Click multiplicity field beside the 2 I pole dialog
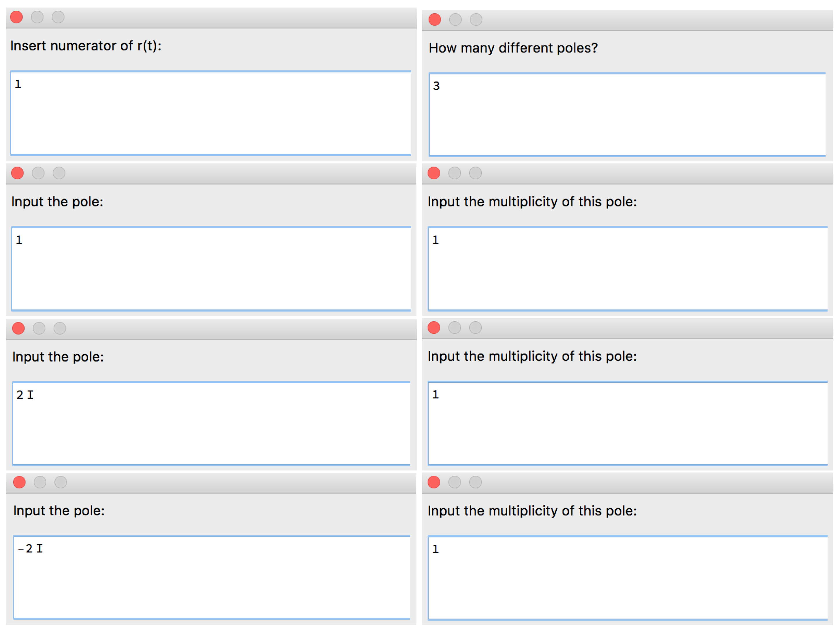Screen dimensions: 840x633 [627, 423]
